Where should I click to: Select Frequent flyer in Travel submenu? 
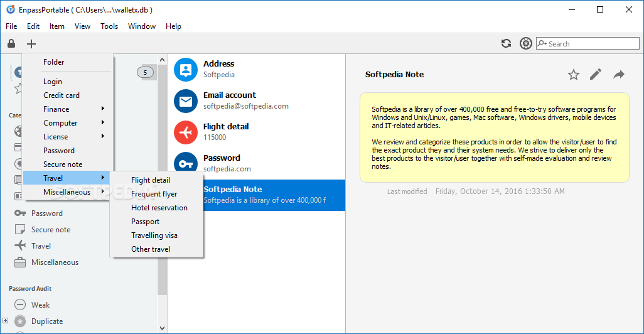156,194
